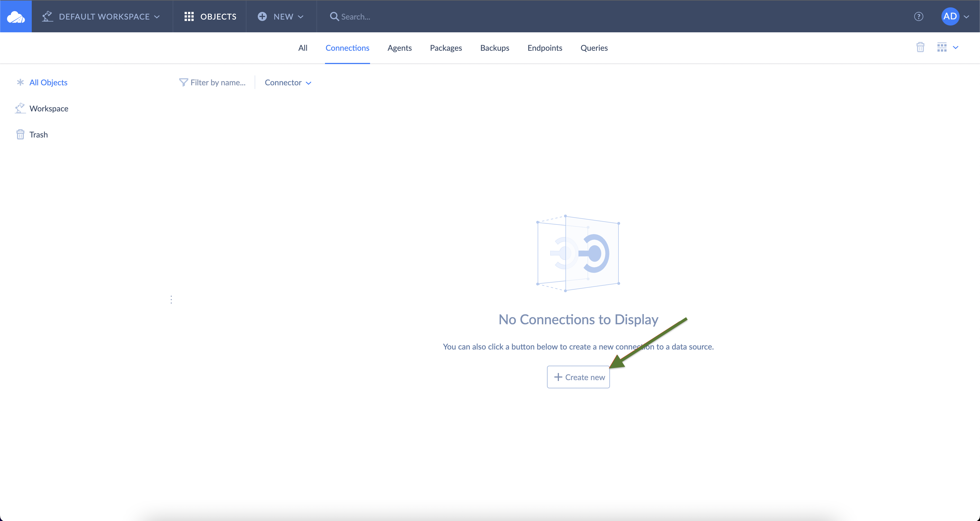Select Trash in the sidebar
Viewport: 980px width, 521px height.
[x=39, y=135]
